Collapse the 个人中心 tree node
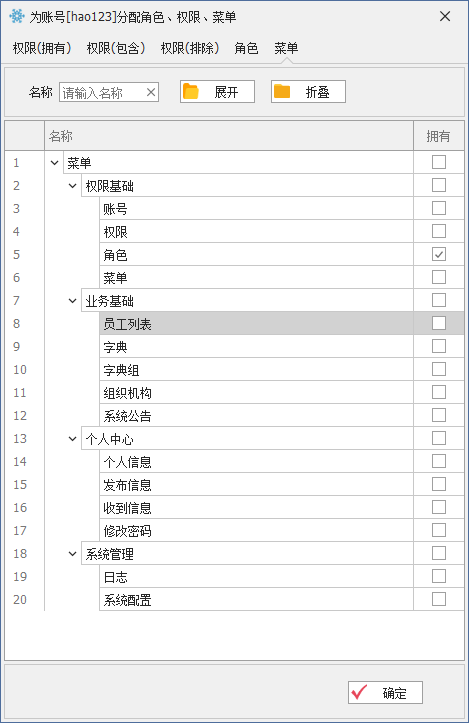The height and width of the screenshot is (723, 469). click(72, 439)
